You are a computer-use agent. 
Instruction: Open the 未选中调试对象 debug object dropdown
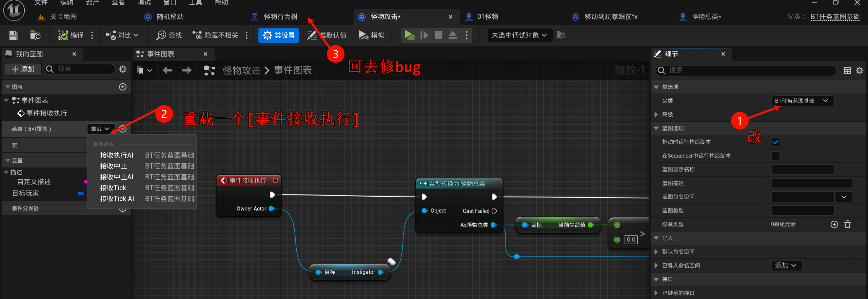pyautogui.click(x=519, y=35)
